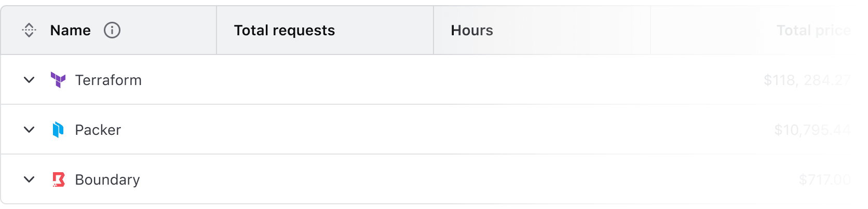Click the expand-all rows icon in header
Screen dimensions: 868x209
click(29, 31)
